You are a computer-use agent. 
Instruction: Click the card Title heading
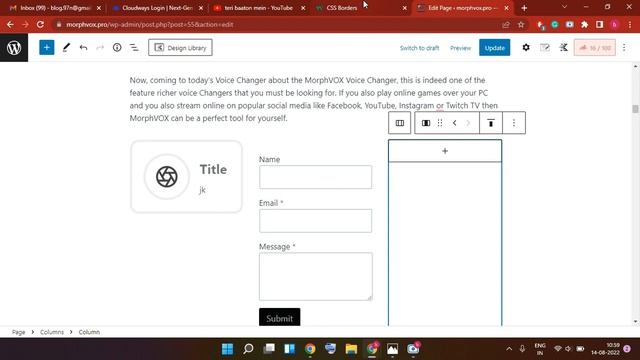pos(213,169)
